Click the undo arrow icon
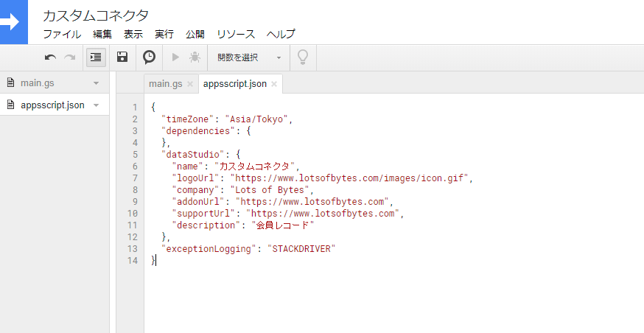 [50, 57]
